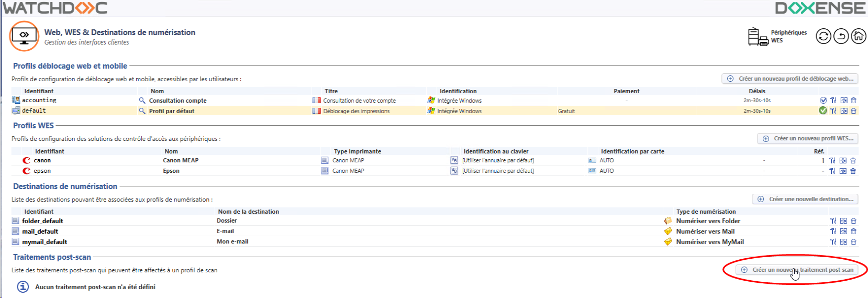This screenshot has height=298, width=868.
Task: Edit settings of the accounting profile
Action: pos(833,101)
